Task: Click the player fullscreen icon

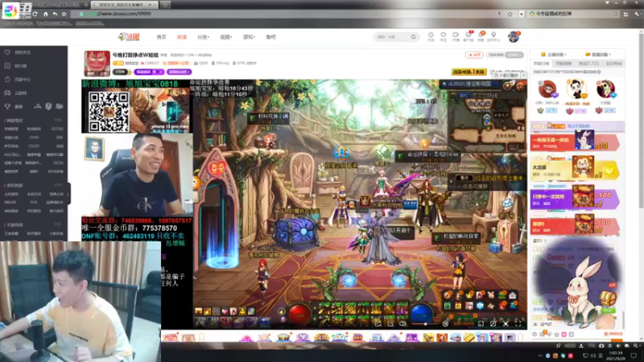Action: (518, 324)
